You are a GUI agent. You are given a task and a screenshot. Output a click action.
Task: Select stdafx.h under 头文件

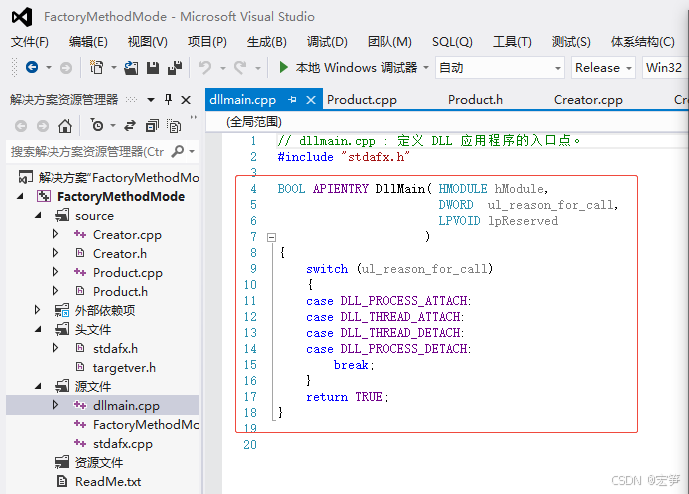click(115, 349)
